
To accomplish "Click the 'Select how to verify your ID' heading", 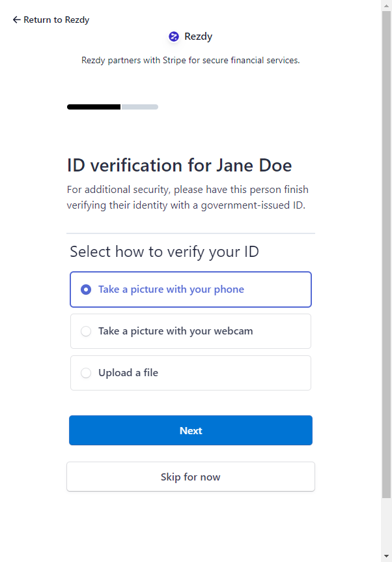I will 164,252.
